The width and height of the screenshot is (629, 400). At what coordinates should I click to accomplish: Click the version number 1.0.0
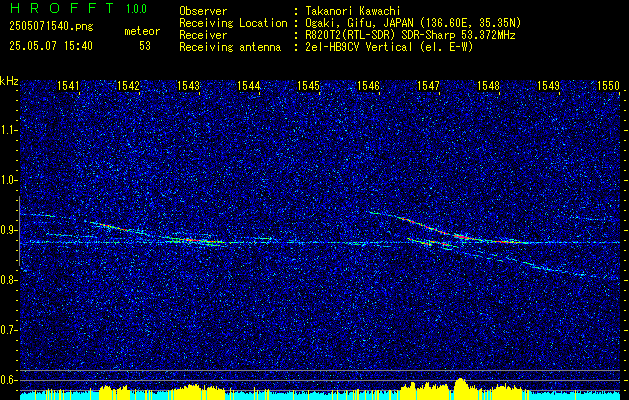(136, 9)
